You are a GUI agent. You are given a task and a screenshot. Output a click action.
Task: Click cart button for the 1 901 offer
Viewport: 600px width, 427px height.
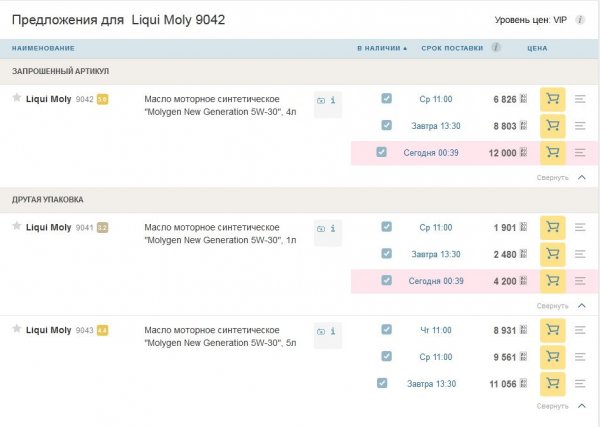pyautogui.click(x=551, y=228)
